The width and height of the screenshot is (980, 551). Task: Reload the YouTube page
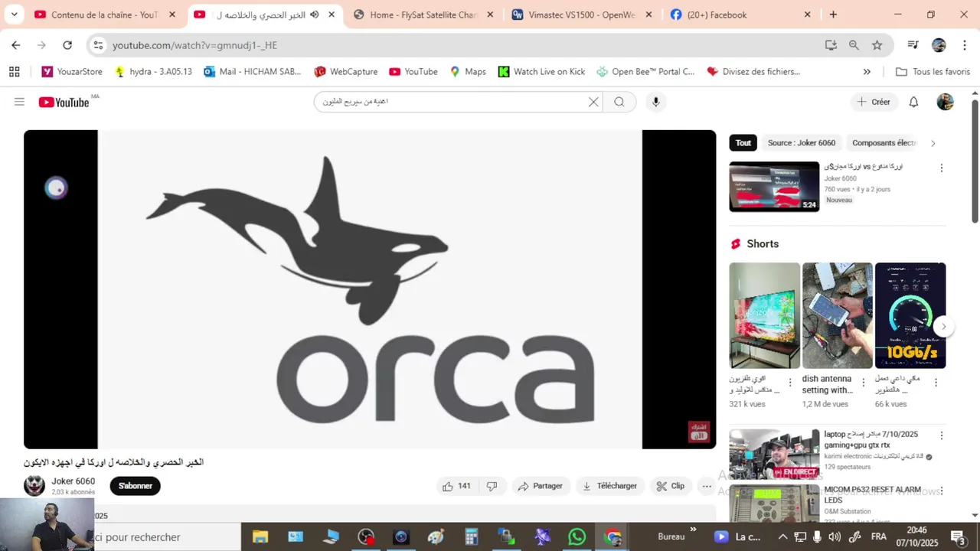[67, 45]
